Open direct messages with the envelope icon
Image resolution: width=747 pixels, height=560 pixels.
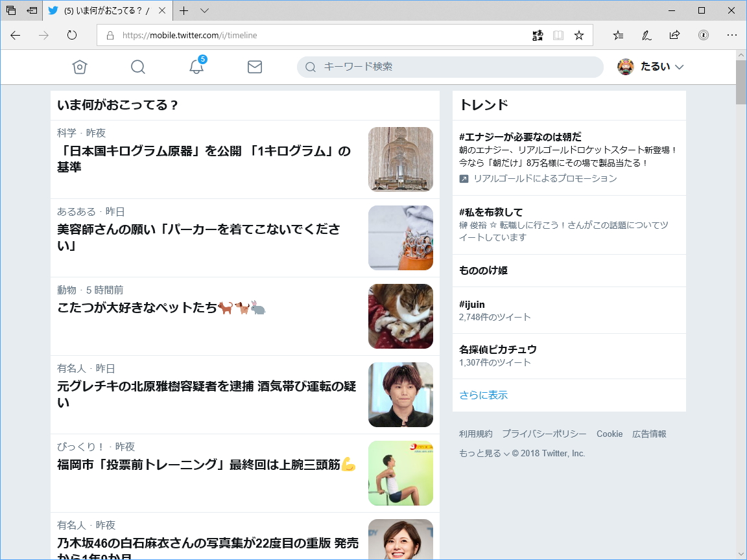tap(255, 67)
